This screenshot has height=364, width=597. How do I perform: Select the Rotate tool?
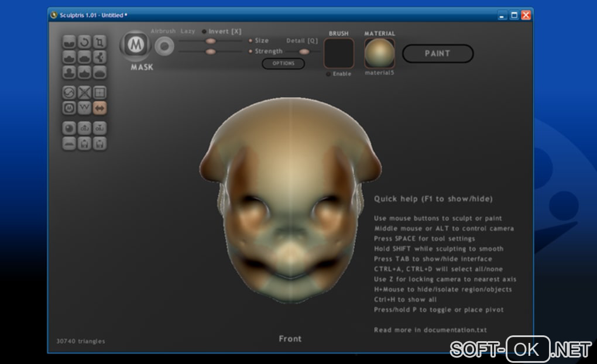[x=84, y=42]
